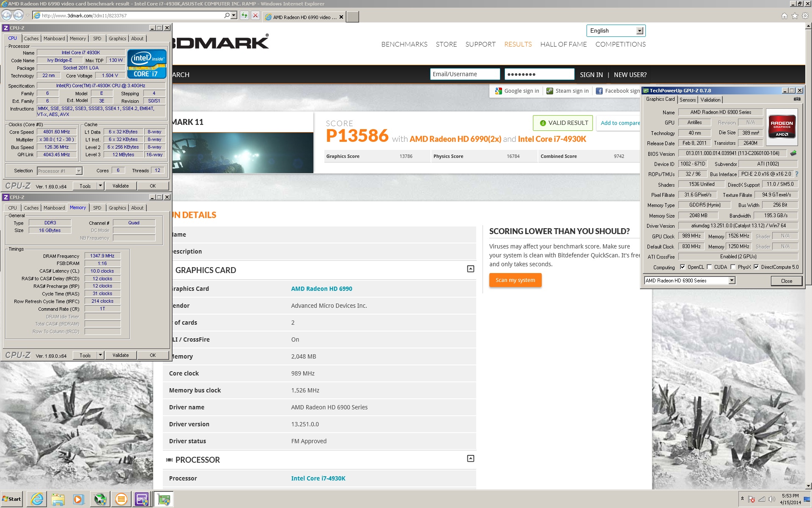Open the AMD Radeon HD 6990 link
The image size is (812, 508).
click(x=321, y=289)
